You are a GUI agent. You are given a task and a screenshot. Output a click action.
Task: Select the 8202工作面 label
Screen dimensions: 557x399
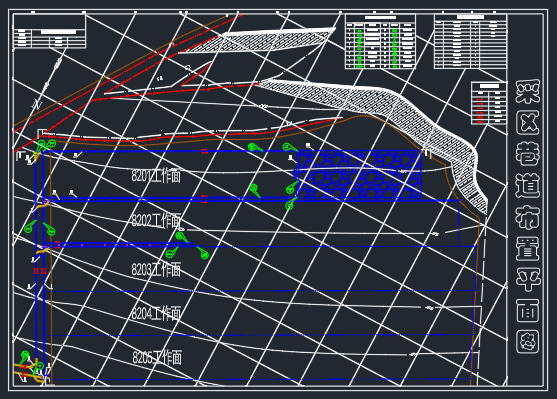[x=156, y=221]
